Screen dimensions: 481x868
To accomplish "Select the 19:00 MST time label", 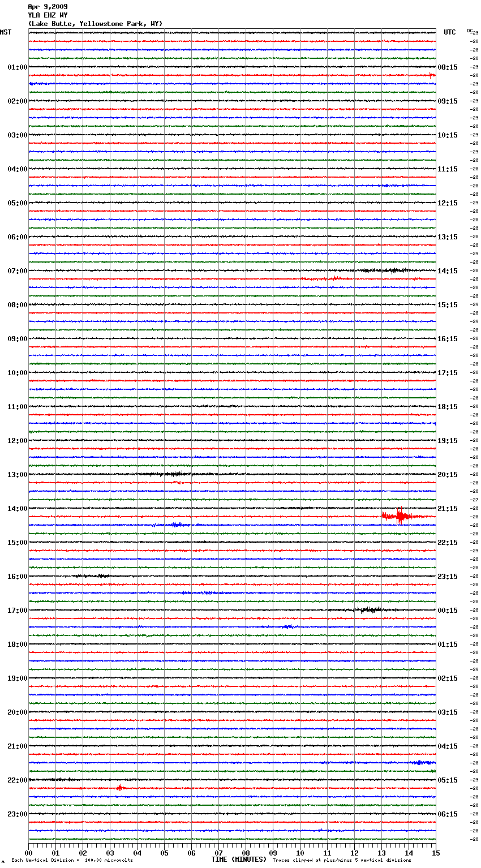I will click(18, 678).
